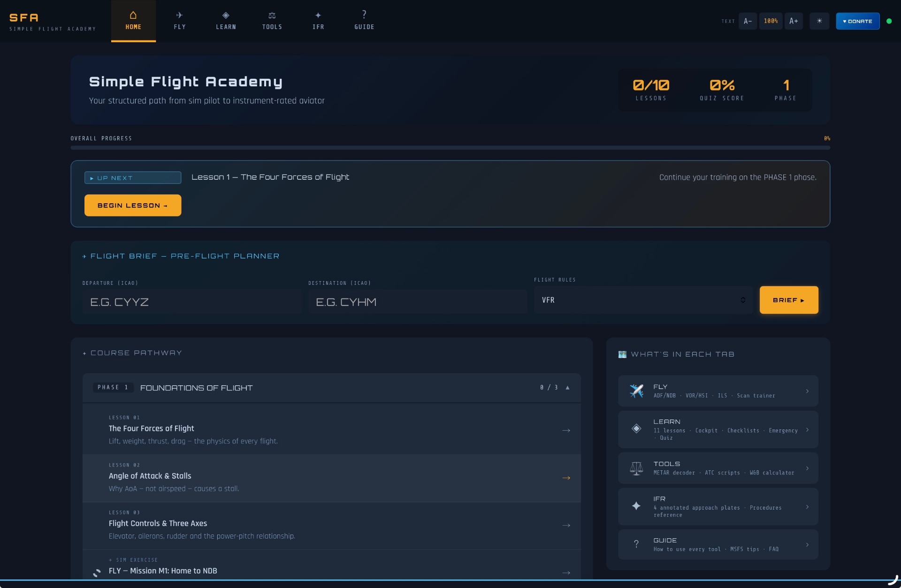
Task: Click Begin Lesson button
Action: pyautogui.click(x=133, y=206)
